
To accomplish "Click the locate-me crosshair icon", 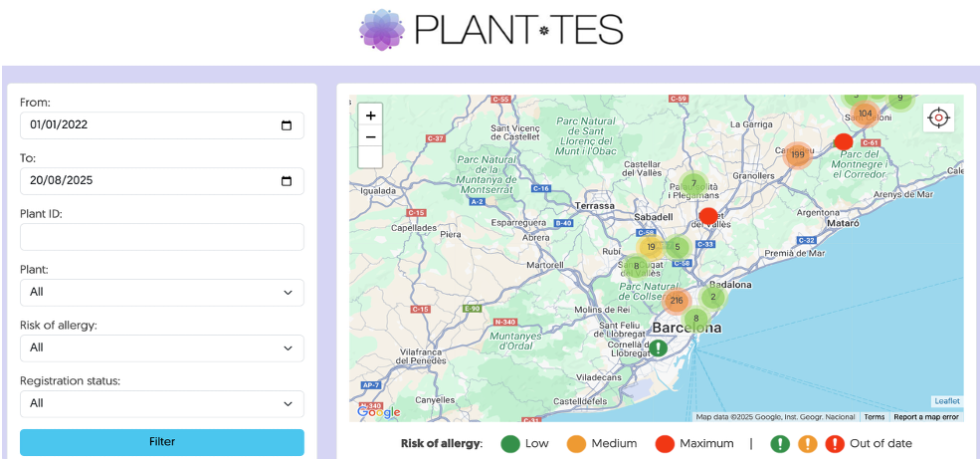I will coord(937,117).
